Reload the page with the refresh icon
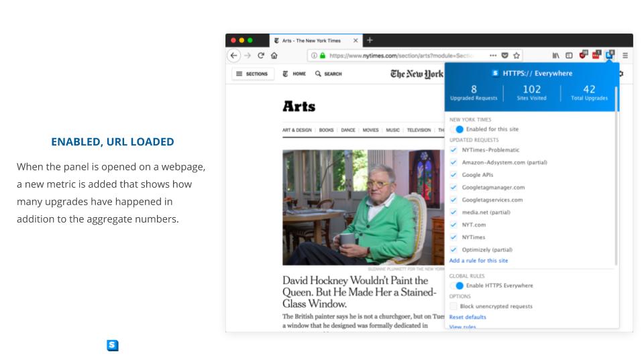Screen dimensions: 644x362 [261, 56]
